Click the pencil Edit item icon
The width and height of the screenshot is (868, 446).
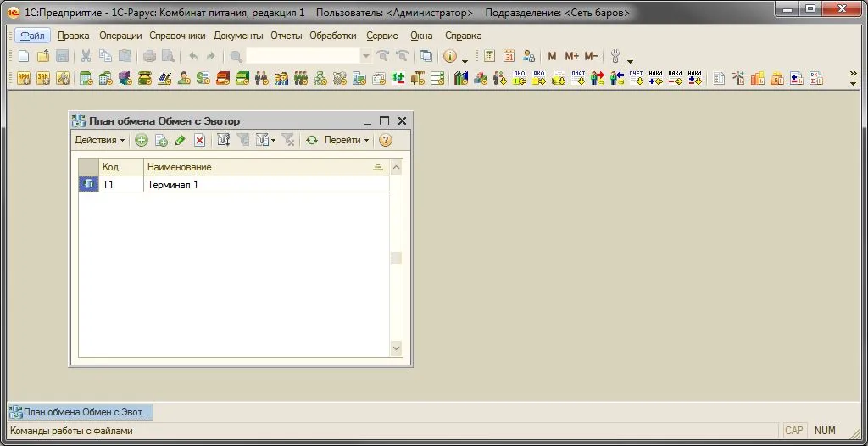click(180, 141)
